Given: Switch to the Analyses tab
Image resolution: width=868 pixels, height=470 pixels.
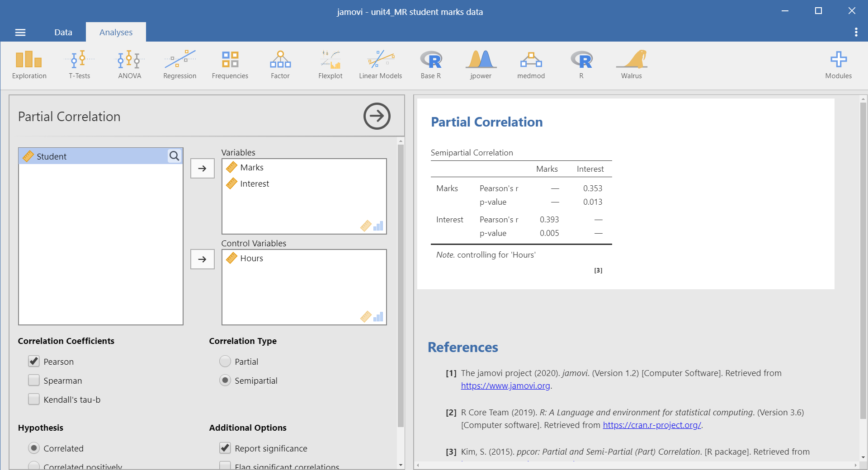Looking at the screenshot, I should click(116, 32).
